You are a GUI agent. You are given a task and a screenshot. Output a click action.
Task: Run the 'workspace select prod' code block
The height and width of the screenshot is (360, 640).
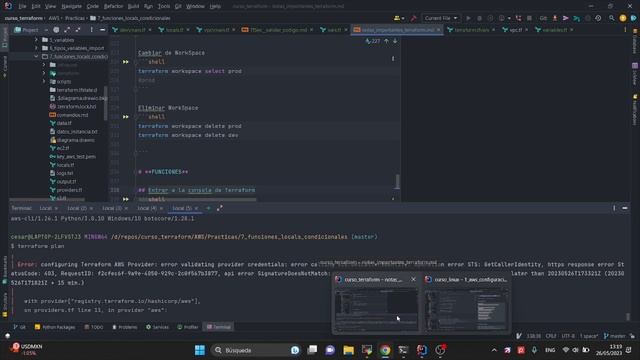[x=126, y=62]
